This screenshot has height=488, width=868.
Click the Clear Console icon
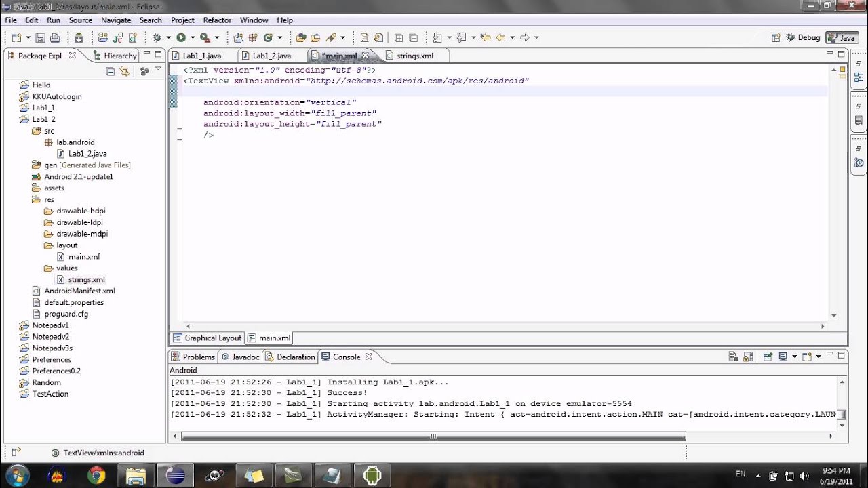pos(733,357)
